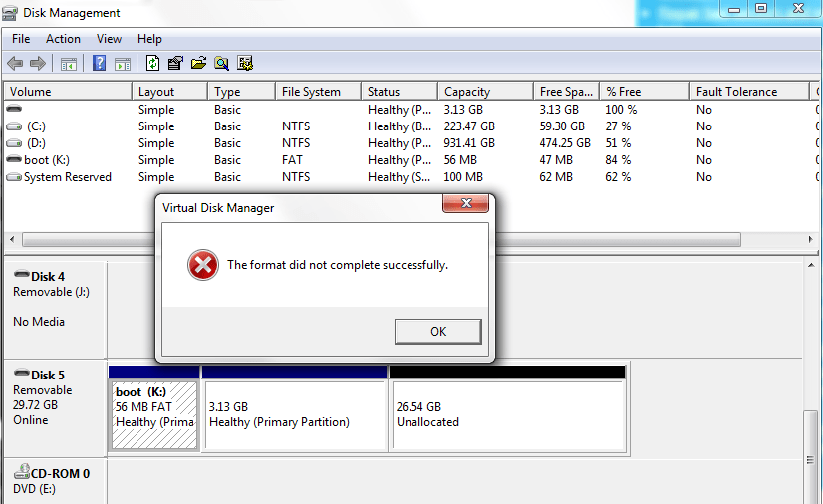The image size is (823, 504).
Task: Sort by the Volume column header
Action: click(68, 92)
